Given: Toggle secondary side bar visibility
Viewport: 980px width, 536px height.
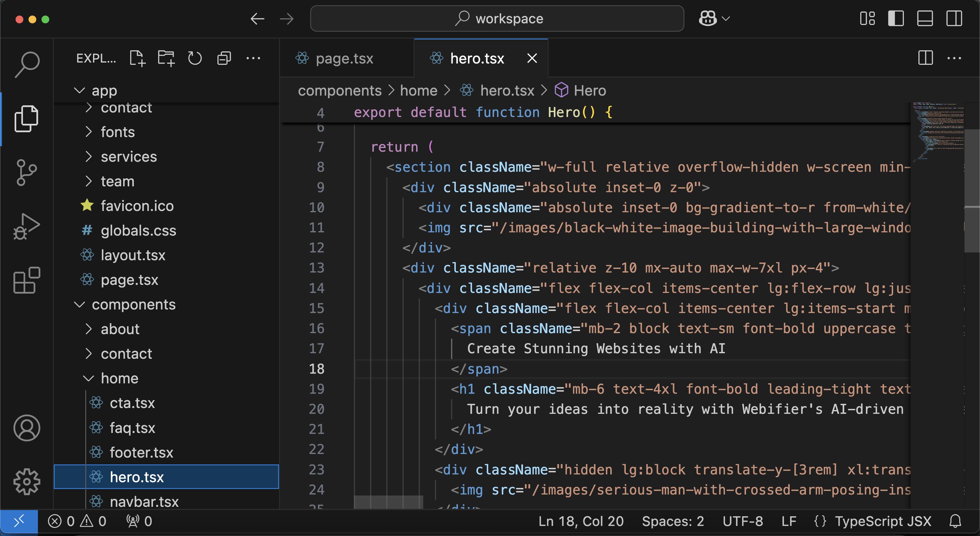Looking at the screenshot, I should click(x=954, y=18).
